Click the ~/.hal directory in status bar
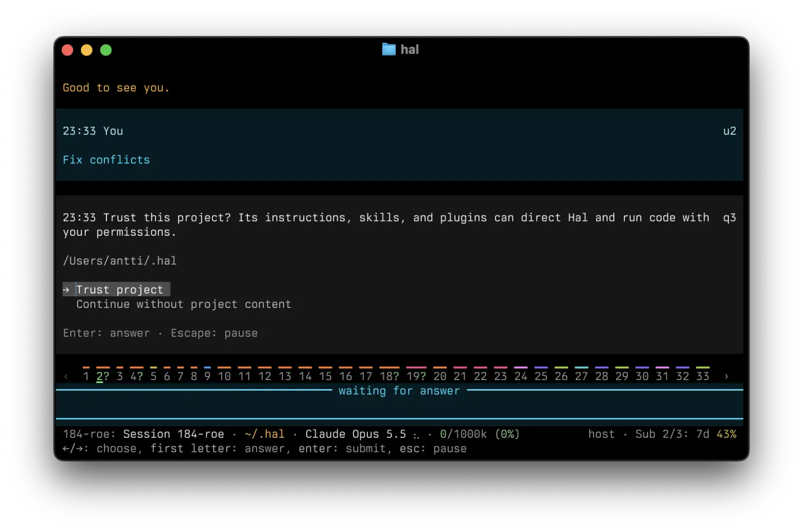This screenshot has height=532, width=803. point(264,434)
